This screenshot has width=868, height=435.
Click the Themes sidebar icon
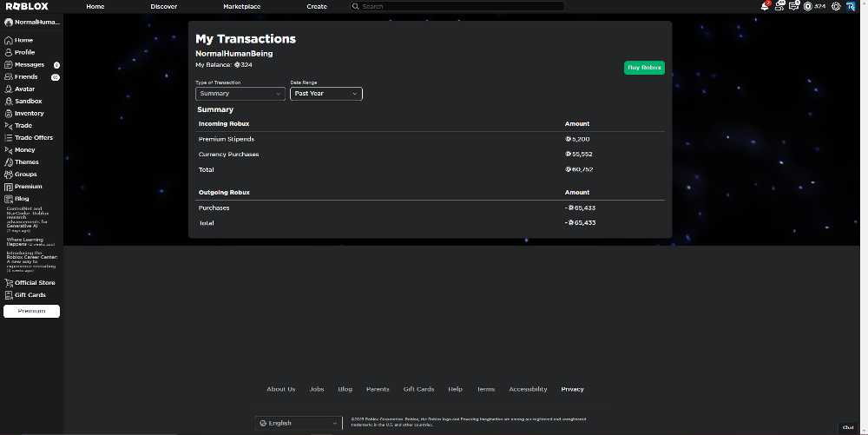click(x=9, y=162)
